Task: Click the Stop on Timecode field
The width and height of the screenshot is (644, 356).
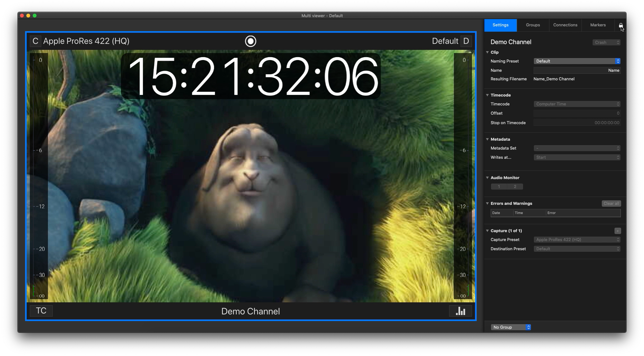Action: point(577,123)
